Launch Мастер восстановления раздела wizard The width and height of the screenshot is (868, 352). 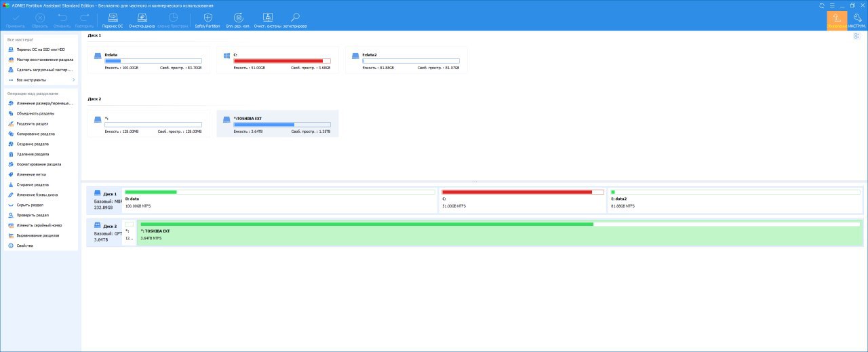coord(41,60)
